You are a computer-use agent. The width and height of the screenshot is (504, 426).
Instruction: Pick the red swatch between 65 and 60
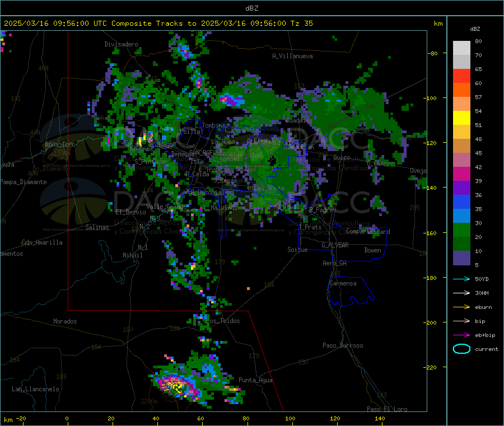point(461,76)
